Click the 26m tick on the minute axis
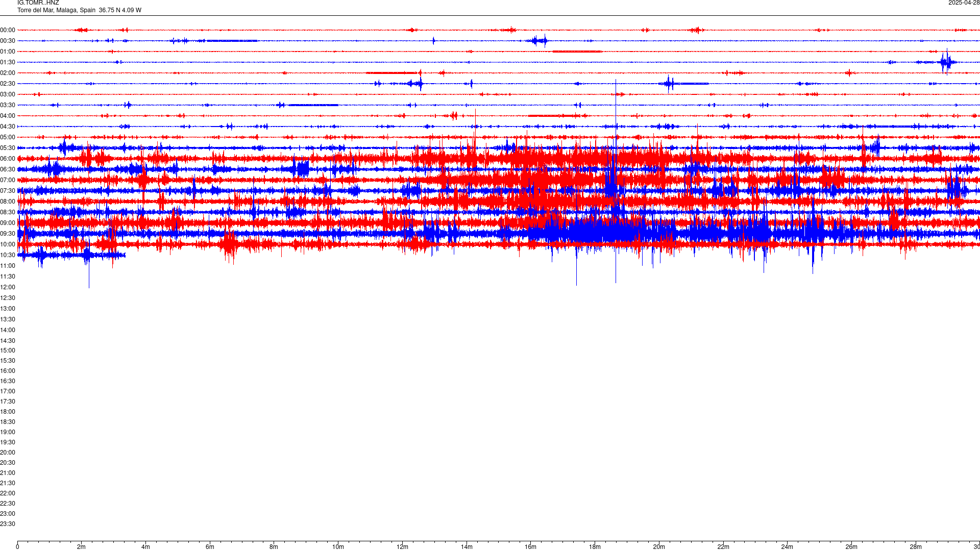The height and width of the screenshot is (551, 980). pos(851,547)
